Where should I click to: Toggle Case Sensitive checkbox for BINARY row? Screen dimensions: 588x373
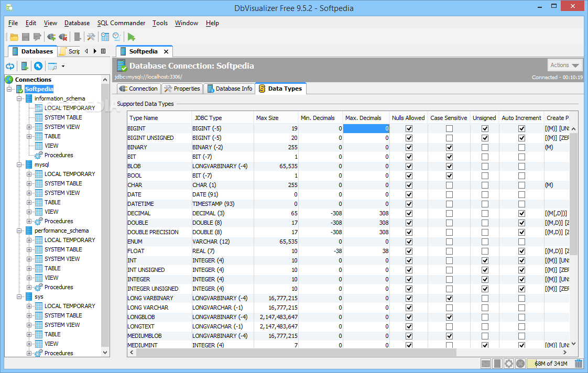[x=449, y=147]
